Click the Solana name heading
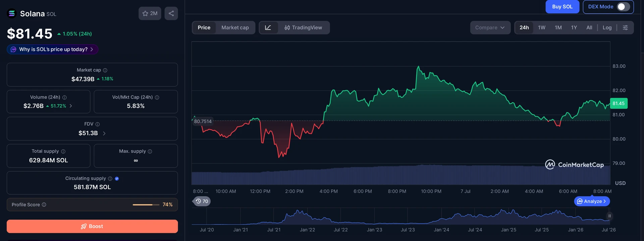The height and width of the screenshot is (241, 644). 32,14
